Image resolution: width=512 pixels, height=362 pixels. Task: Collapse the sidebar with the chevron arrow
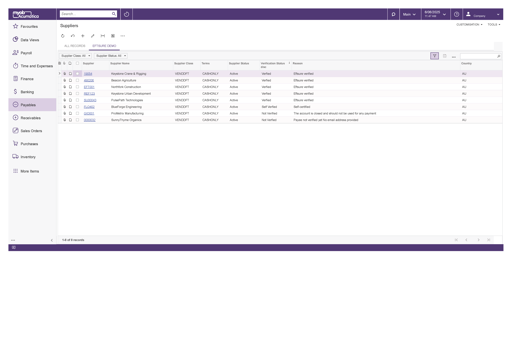tap(52, 240)
